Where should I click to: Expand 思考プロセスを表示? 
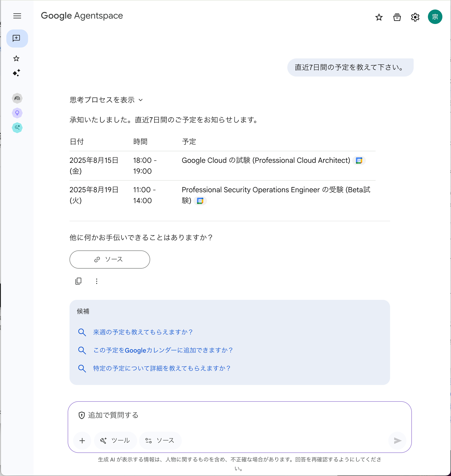pos(106,100)
